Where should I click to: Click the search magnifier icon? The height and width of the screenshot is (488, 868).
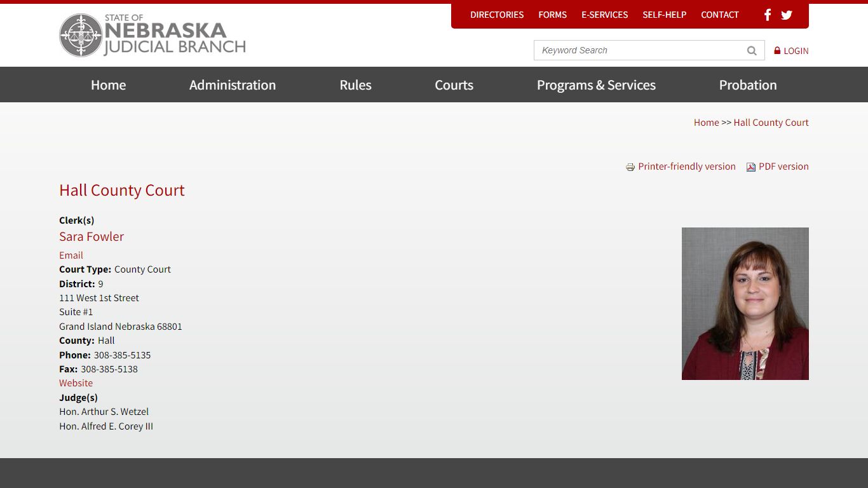coord(752,51)
